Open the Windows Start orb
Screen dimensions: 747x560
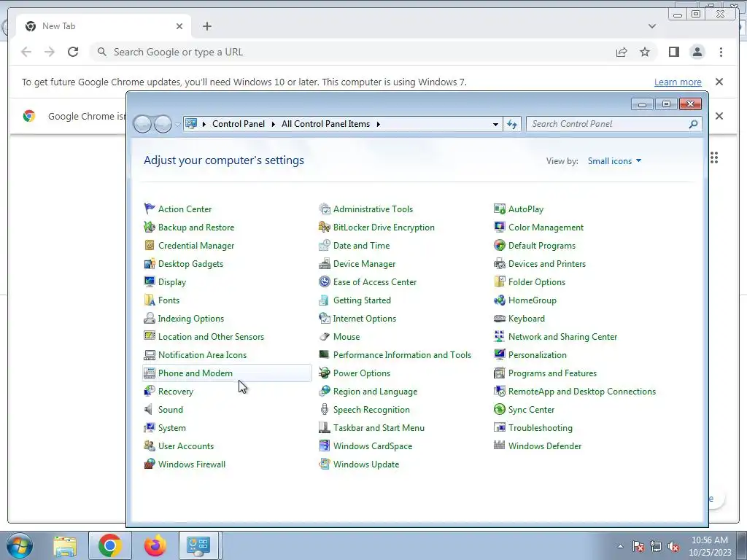pos(19,545)
